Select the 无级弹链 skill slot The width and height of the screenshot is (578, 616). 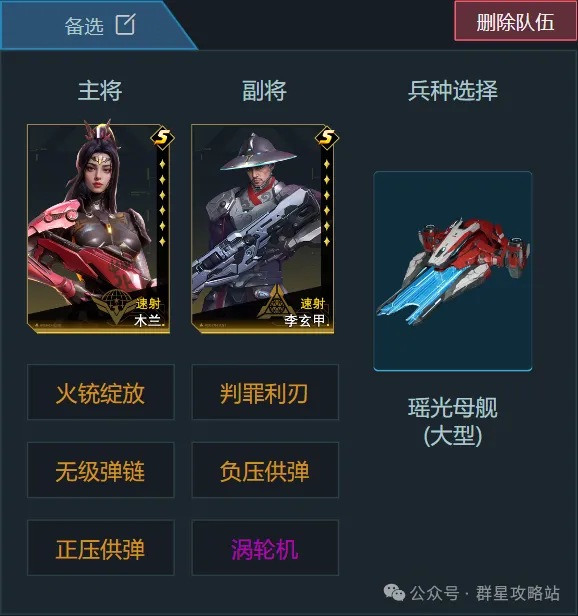(101, 470)
